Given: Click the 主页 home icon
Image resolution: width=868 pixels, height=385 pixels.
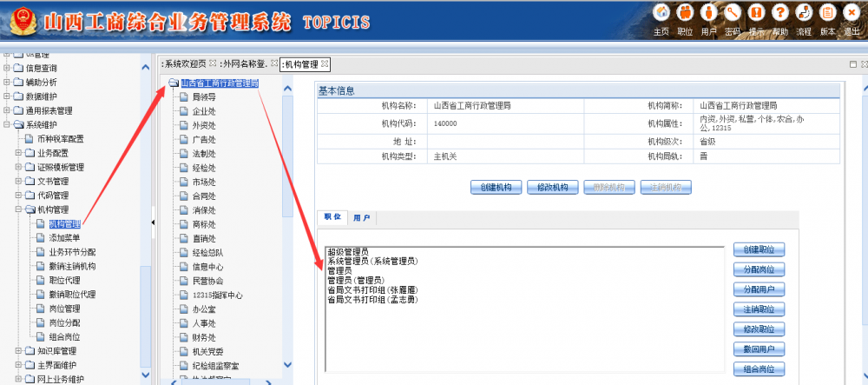Looking at the screenshot, I should click(x=661, y=13).
